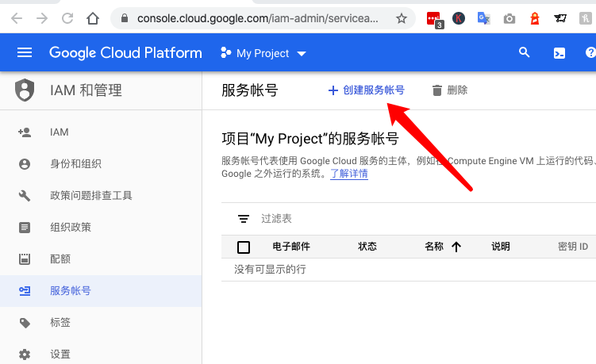Open 标签 in the sidebar

click(101, 323)
